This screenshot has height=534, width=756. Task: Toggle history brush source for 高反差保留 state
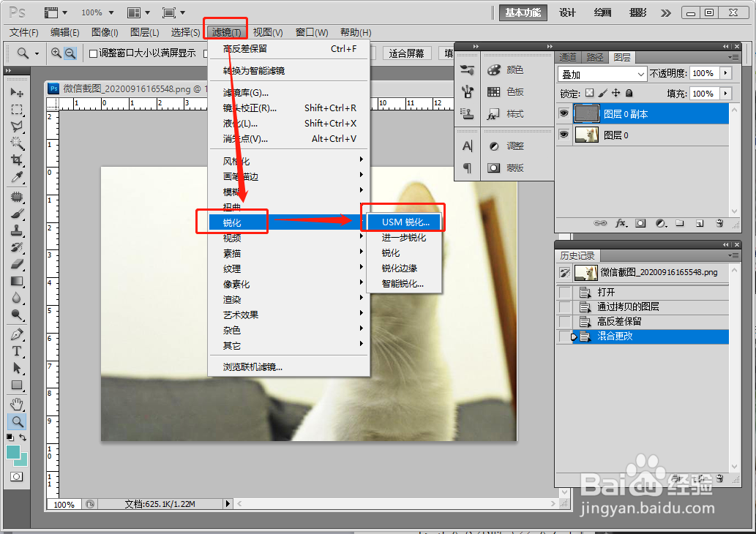[564, 321]
